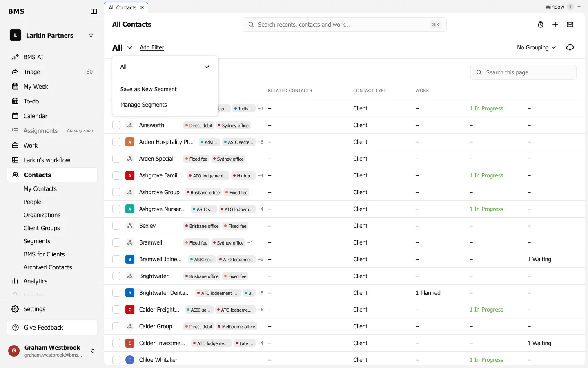This screenshot has height=368, width=588.
Task: Check the Chloe Whitaker row checkbox
Action: [116, 360]
